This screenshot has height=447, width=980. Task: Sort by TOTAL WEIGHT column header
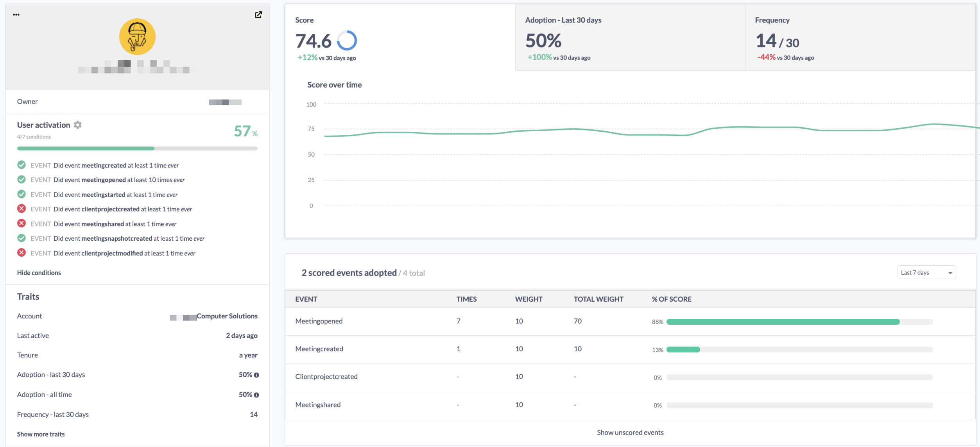click(x=598, y=299)
